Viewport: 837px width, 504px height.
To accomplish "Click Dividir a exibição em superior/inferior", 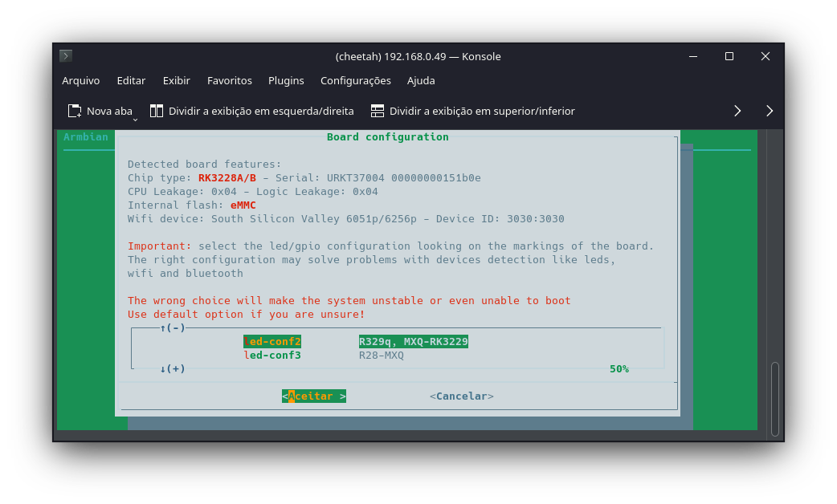I will (x=472, y=111).
